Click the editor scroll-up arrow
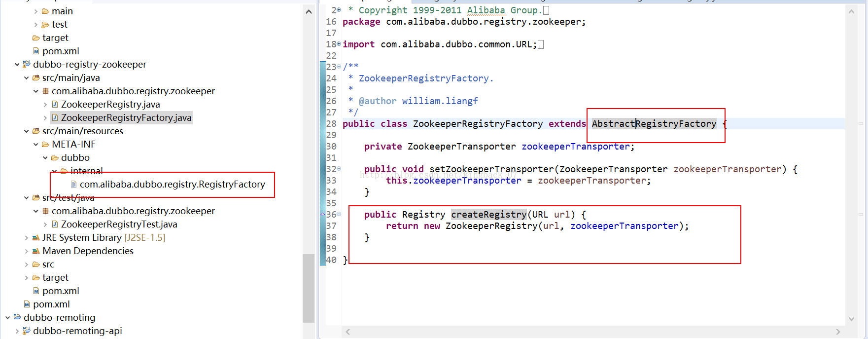This screenshot has width=868, height=339. pyautogui.click(x=851, y=11)
